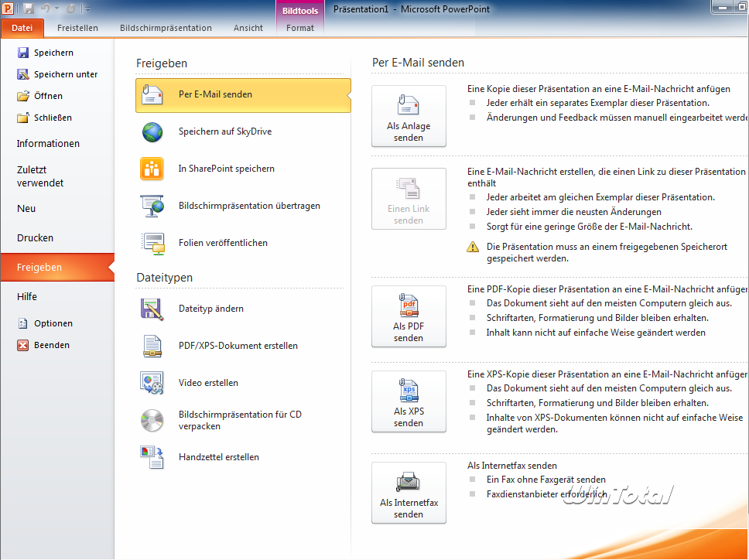Viewport: 749px width, 560px height.
Task: Click the Handzettel erstellen icon
Action: [152, 457]
